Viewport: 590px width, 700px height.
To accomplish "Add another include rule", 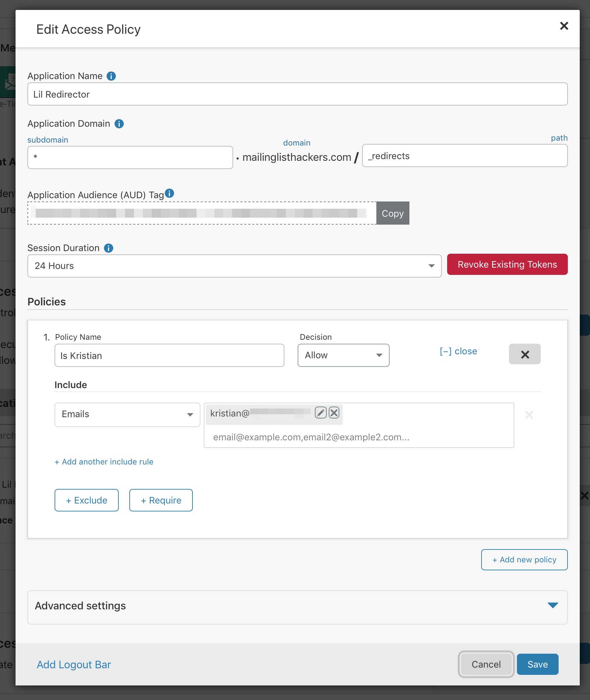I will tap(104, 462).
